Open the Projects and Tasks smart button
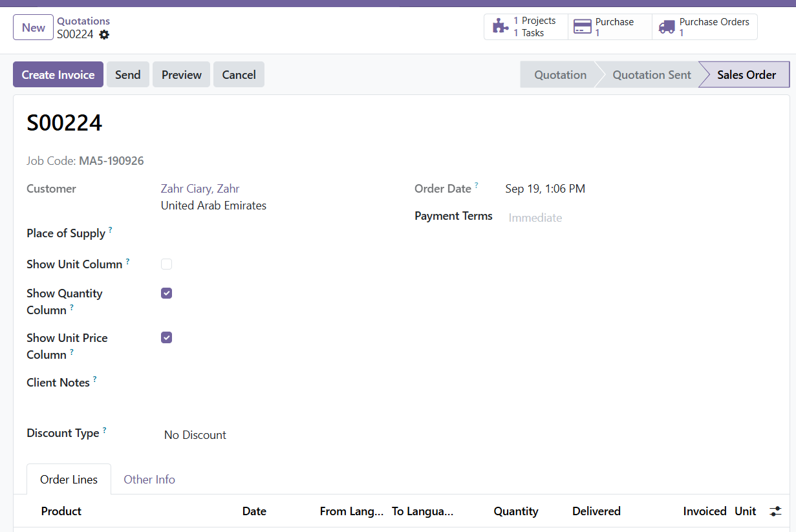796x532 pixels. pos(526,27)
